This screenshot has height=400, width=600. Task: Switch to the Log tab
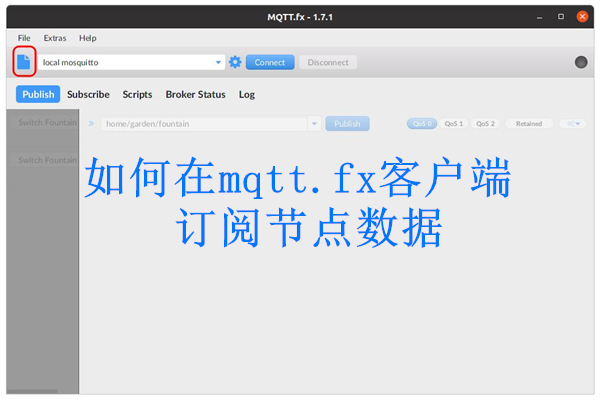tap(247, 94)
